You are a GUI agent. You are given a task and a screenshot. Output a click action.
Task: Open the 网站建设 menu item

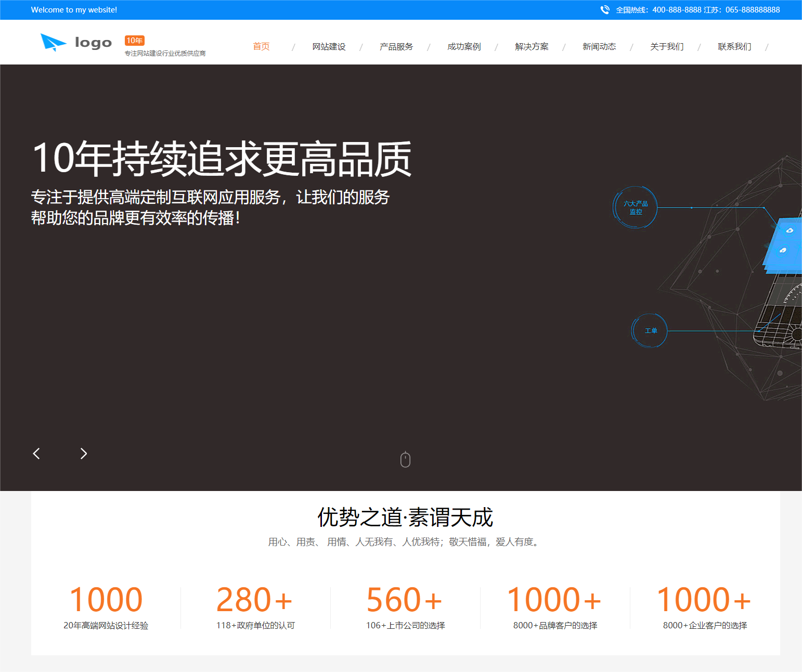329,47
